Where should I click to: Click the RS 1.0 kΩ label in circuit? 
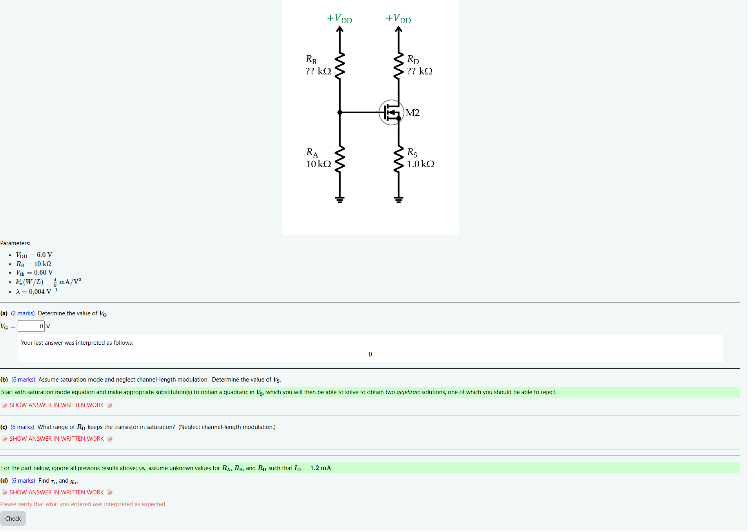[x=420, y=158]
